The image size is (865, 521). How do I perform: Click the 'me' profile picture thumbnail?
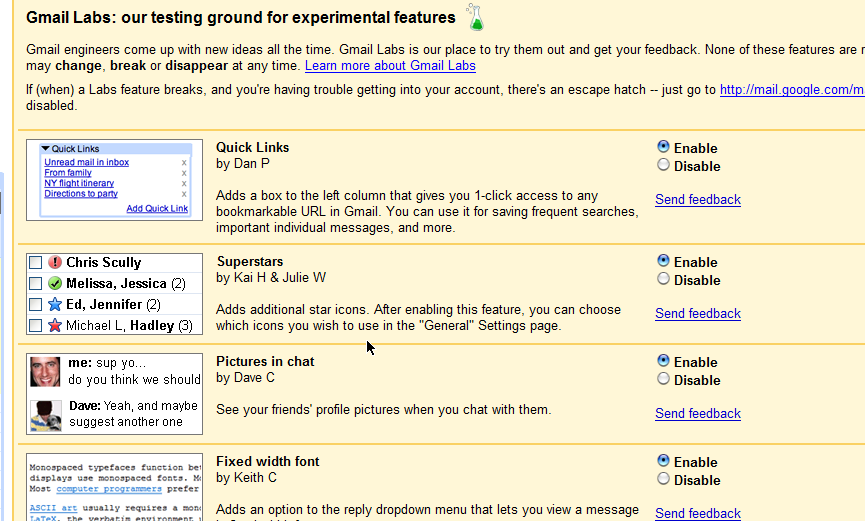coord(45,371)
